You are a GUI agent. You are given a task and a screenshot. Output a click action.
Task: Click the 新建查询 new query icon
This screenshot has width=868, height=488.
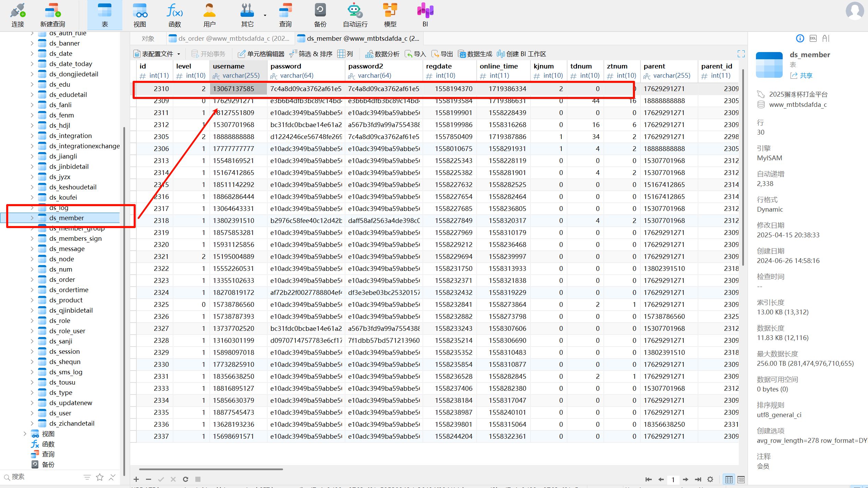tap(52, 15)
